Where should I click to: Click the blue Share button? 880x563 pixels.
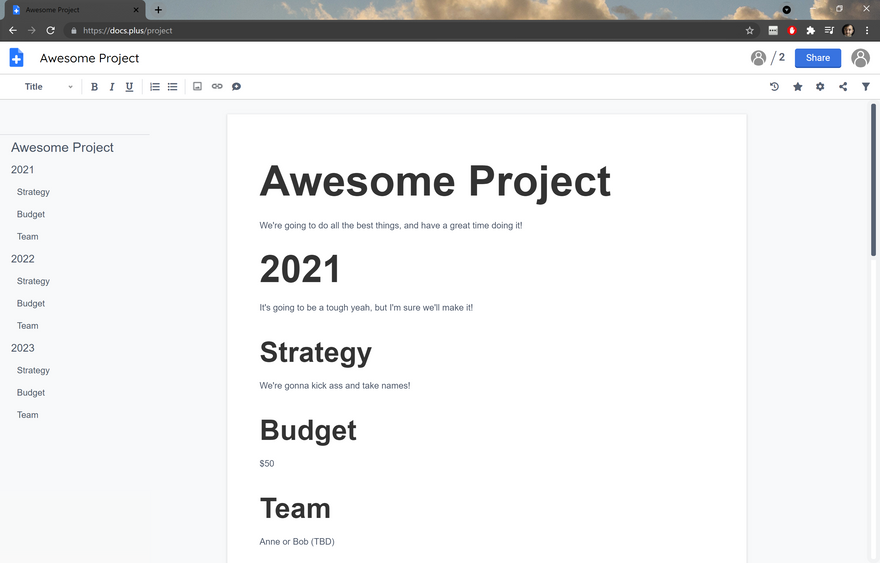click(817, 58)
